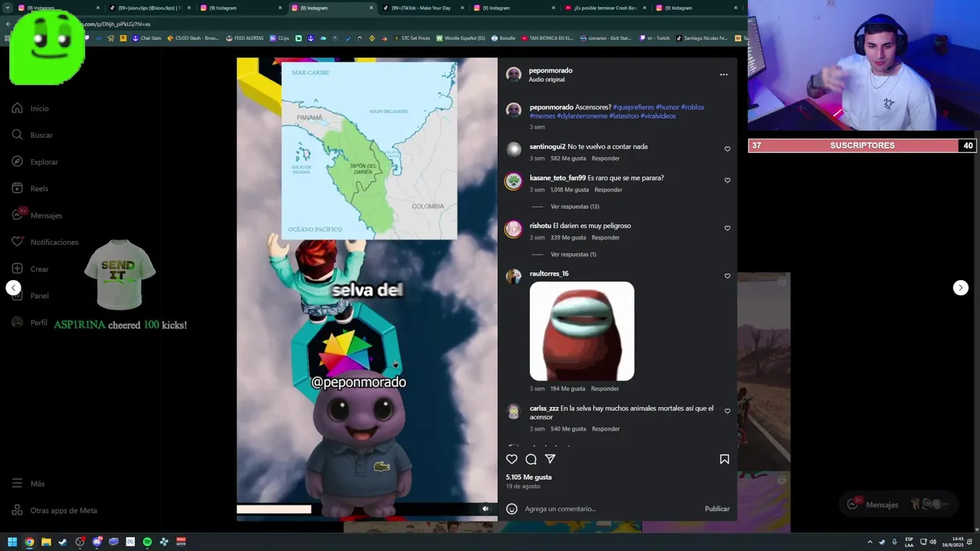Open the STC Set Prices bookmark
The height and width of the screenshot is (551, 980).
(412, 37)
